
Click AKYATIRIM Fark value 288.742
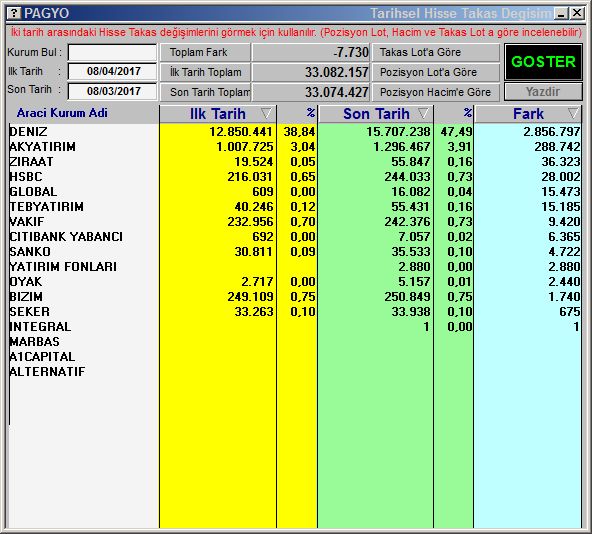[557, 147]
